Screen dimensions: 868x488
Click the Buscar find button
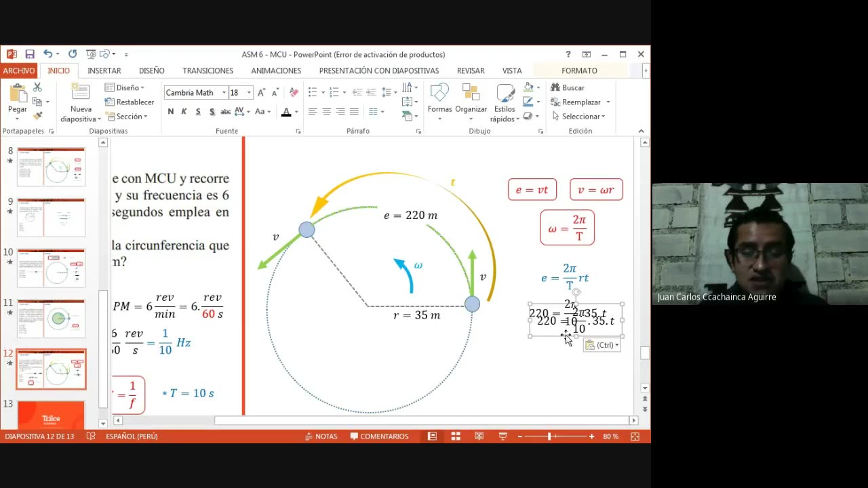tap(568, 87)
